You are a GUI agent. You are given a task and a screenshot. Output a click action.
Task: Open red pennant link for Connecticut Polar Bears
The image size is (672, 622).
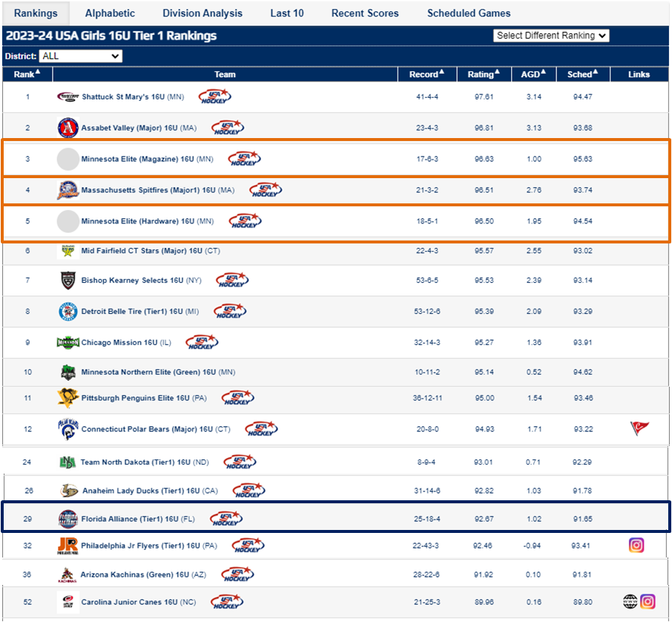[639, 428]
